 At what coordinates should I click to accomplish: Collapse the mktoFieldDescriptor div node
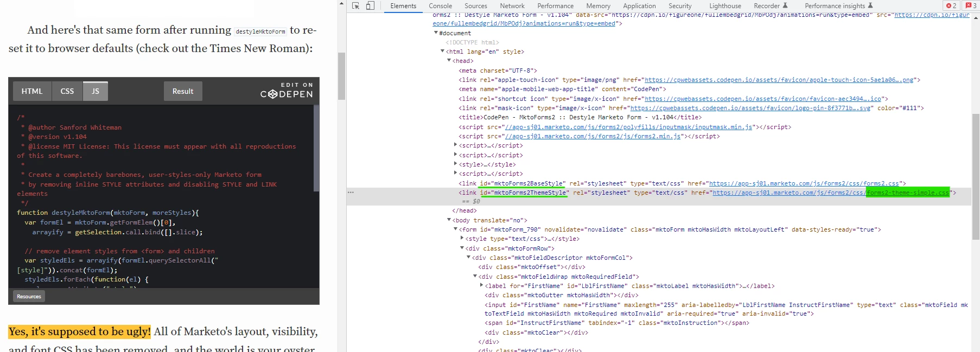(468, 257)
